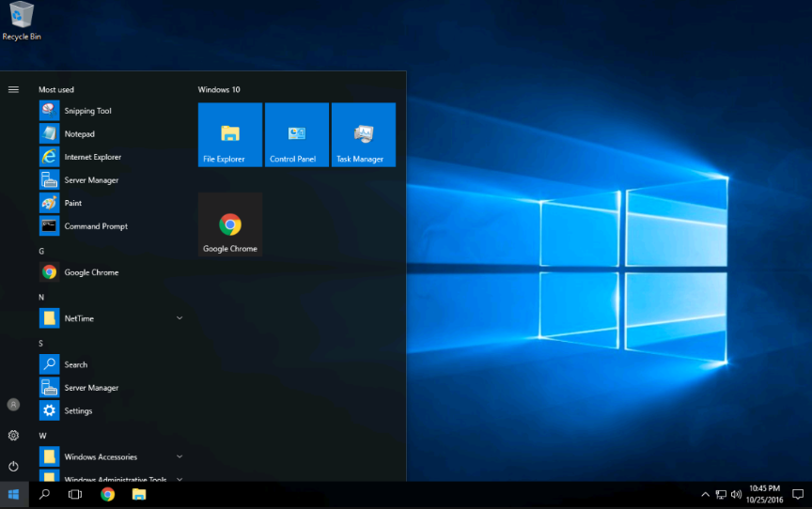The image size is (812, 509).
Task: Open Snipping Tool from Most used
Action: 111,111
